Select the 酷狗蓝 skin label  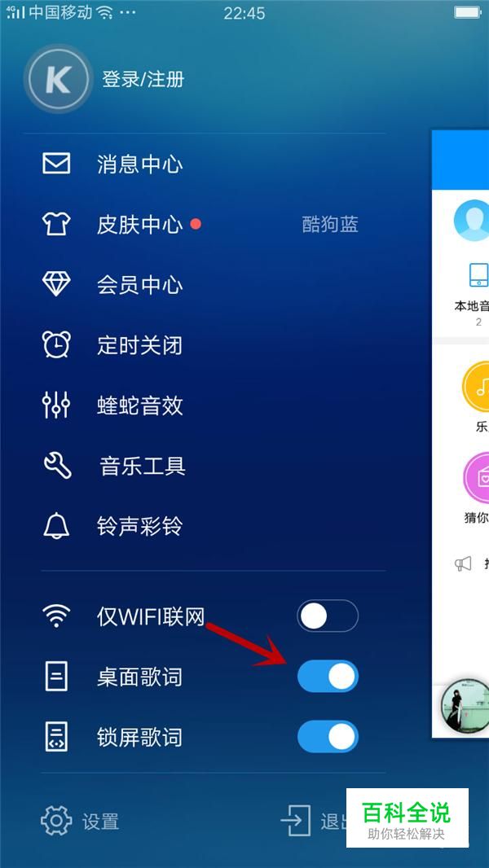330,224
